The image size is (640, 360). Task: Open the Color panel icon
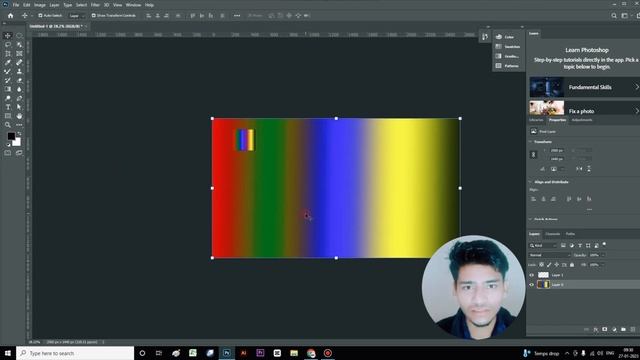(499, 37)
